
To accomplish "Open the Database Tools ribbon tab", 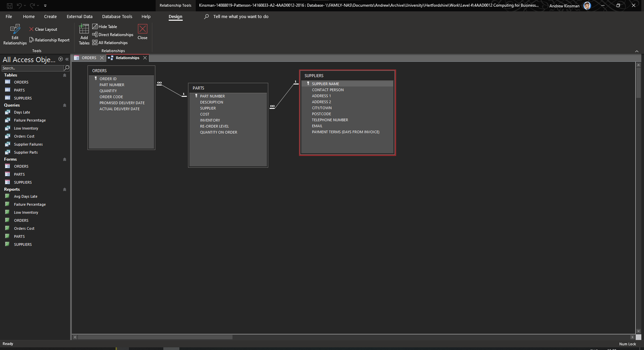I will 117,16.
